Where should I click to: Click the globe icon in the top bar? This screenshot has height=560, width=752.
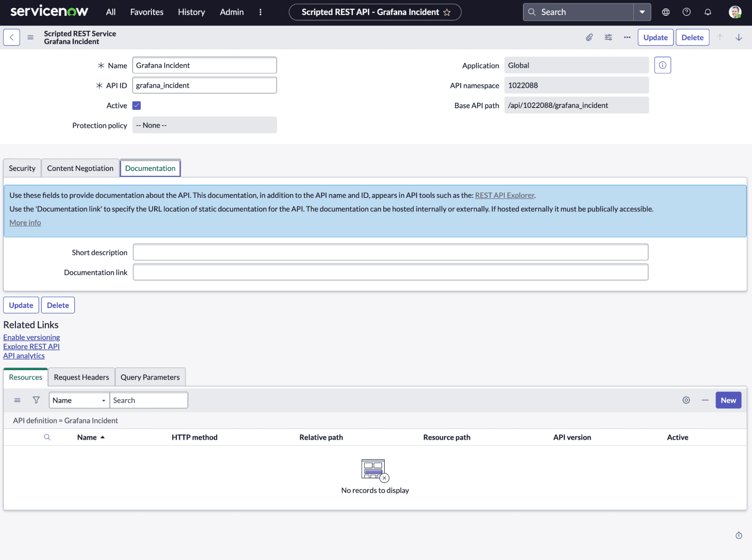pyautogui.click(x=665, y=12)
